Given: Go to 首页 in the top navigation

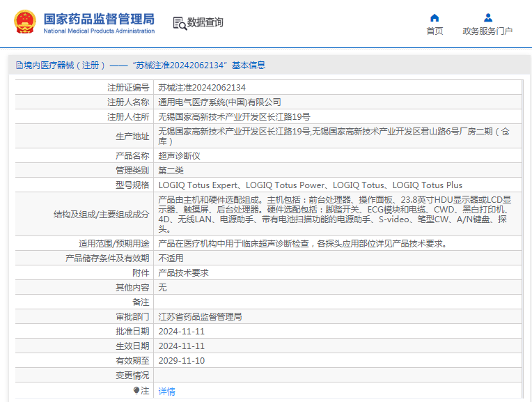Looking at the screenshot, I should click(435, 31).
